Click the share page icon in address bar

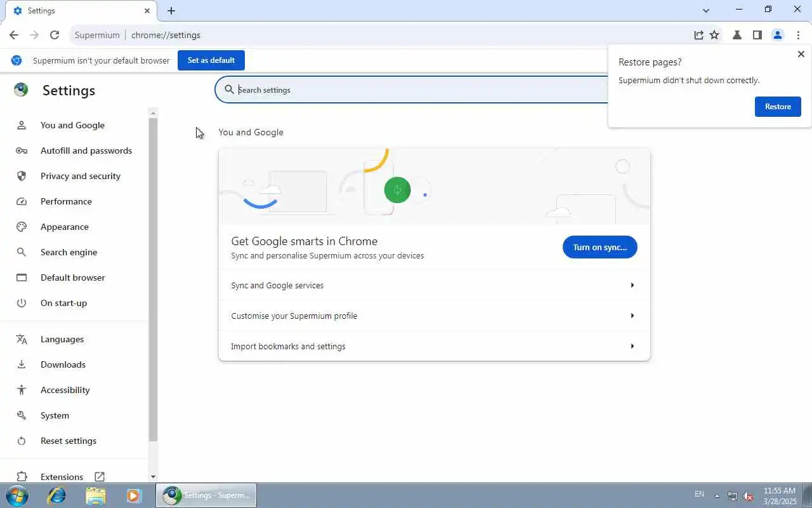(698, 35)
